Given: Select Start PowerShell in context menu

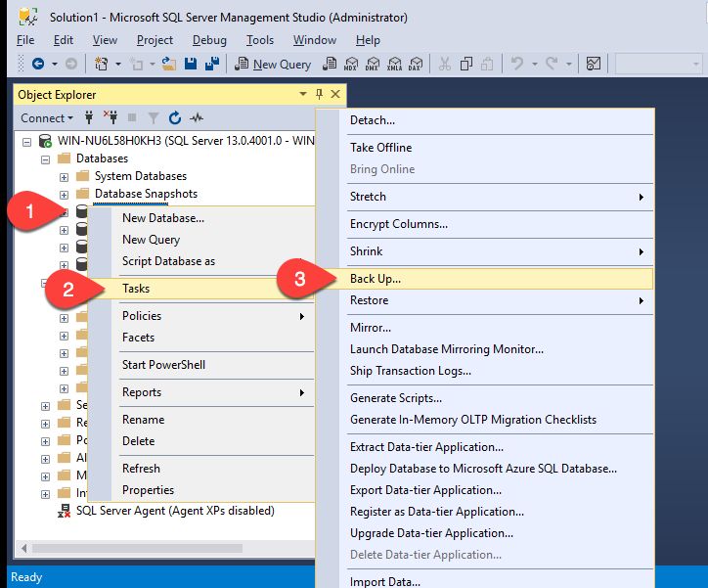Looking at the screenshot, I should pos(201,365).
